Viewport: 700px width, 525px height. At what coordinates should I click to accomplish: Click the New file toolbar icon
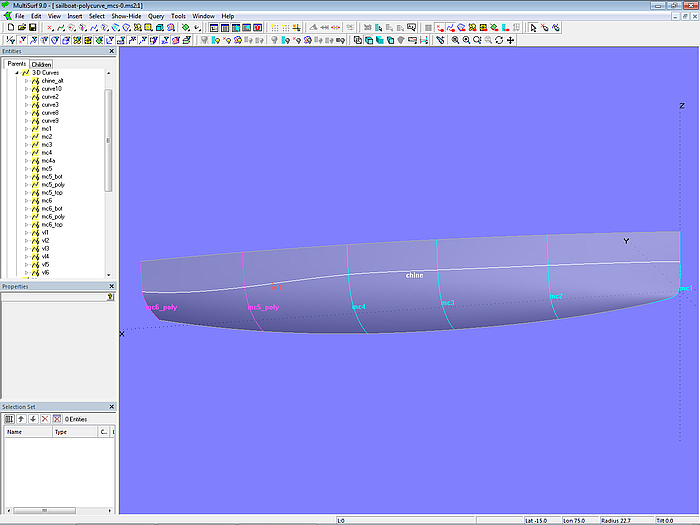point(9,28)
